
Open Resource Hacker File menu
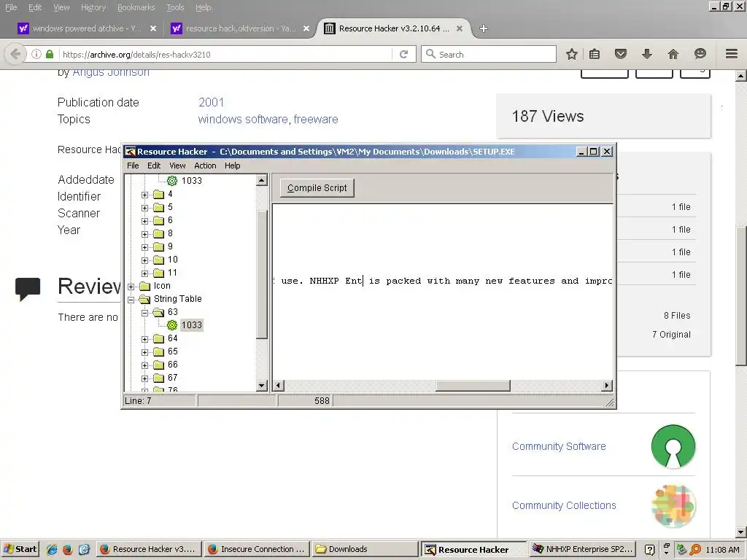click(133, 166)
